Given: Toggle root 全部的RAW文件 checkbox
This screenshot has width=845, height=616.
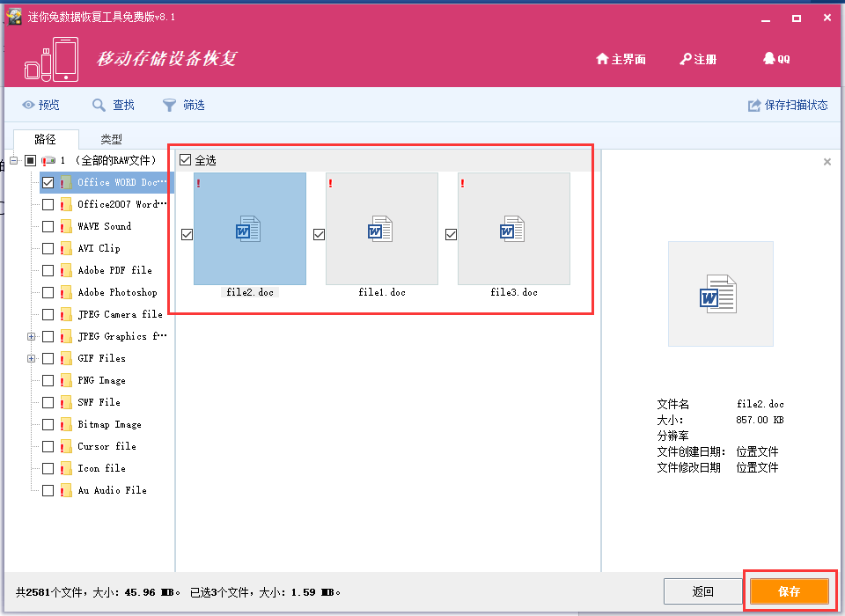Looking at the screenshot, I should click(30, 160).
